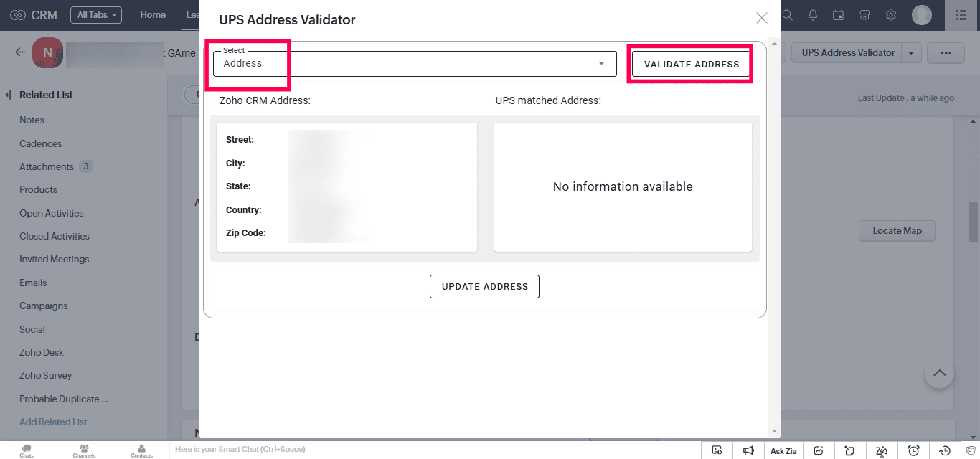Focus the Smart Chat input field
This screenshot has width=980, height=459.
tap(436, 450)
